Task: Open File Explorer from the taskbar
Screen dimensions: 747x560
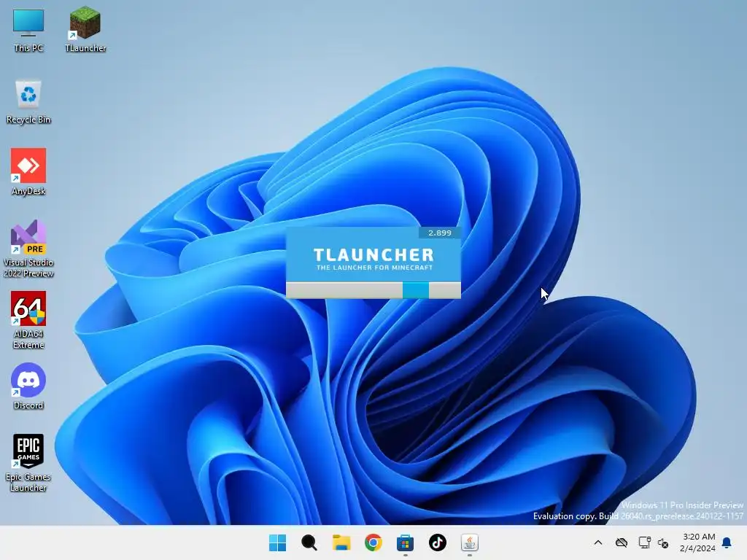Action: 341,542
